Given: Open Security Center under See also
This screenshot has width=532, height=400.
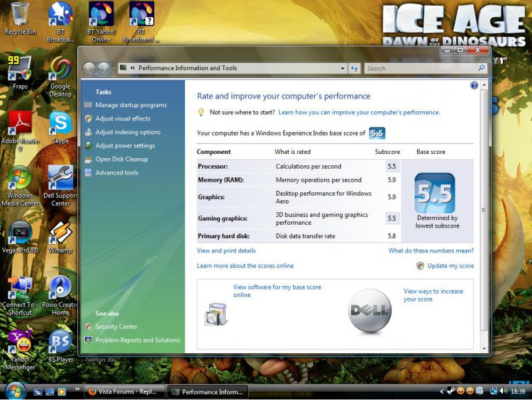Looking at the screenshot, I should [x=116, y=326].
